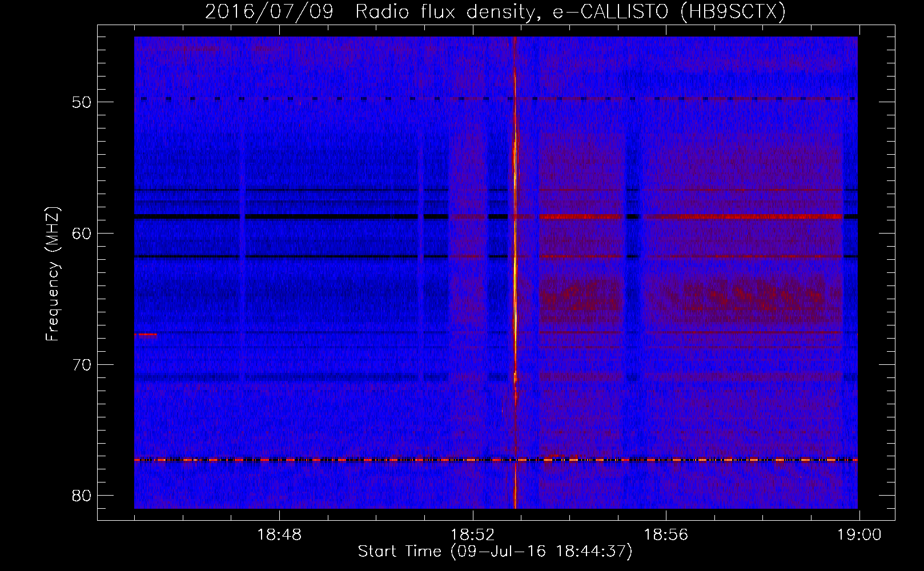Click the bright vertical radio burst line
The height and width of the screenshot is (571, 924).
(x=515, y=272)
